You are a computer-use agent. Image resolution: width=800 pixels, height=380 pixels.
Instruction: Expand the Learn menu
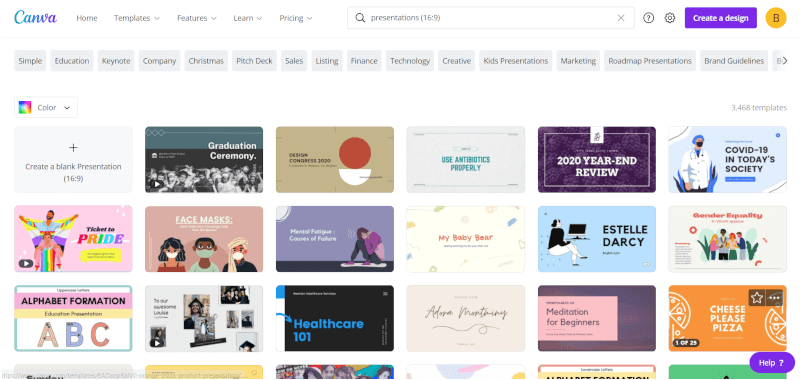(x=248, y=18)
